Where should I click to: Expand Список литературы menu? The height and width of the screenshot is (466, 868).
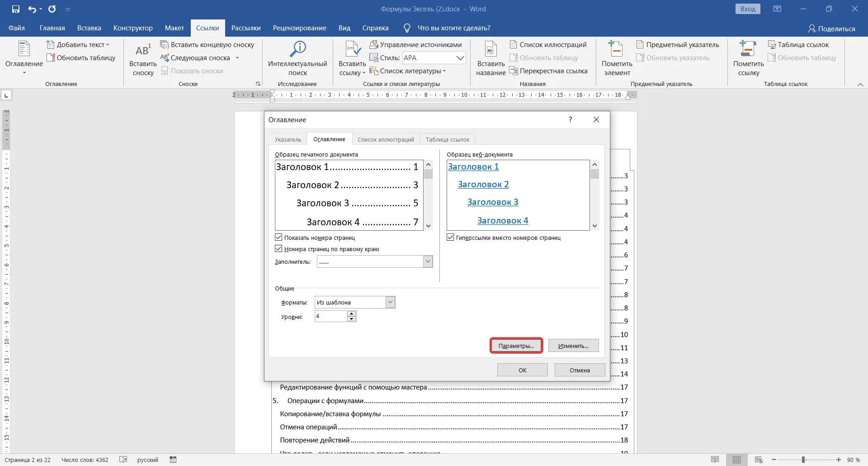[408, 71]
